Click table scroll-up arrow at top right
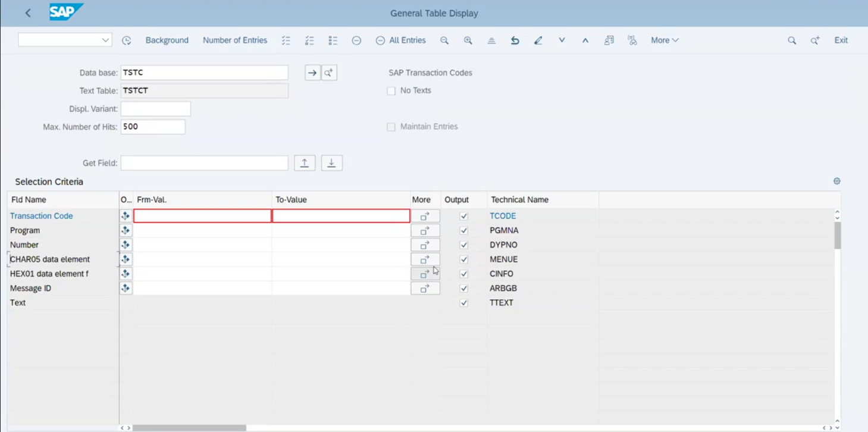 point(838,212)
